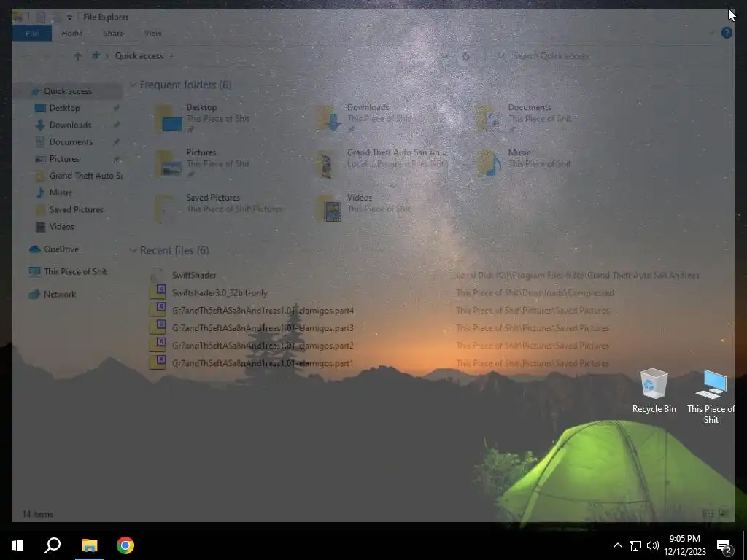Viewport: 747px width, 560px height.
Task: Select OneDrive in navigation pane
Action: click(x=61, y=249)
